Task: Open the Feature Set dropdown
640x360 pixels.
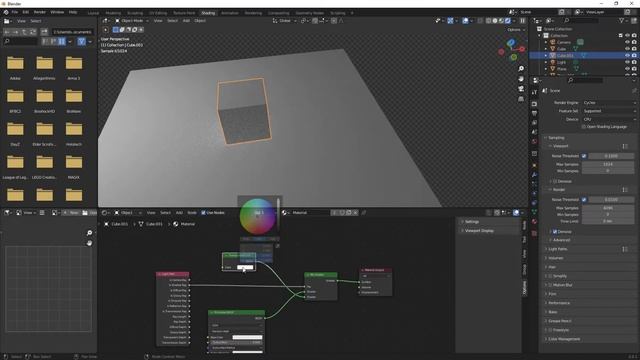Action: pos(609,111)
